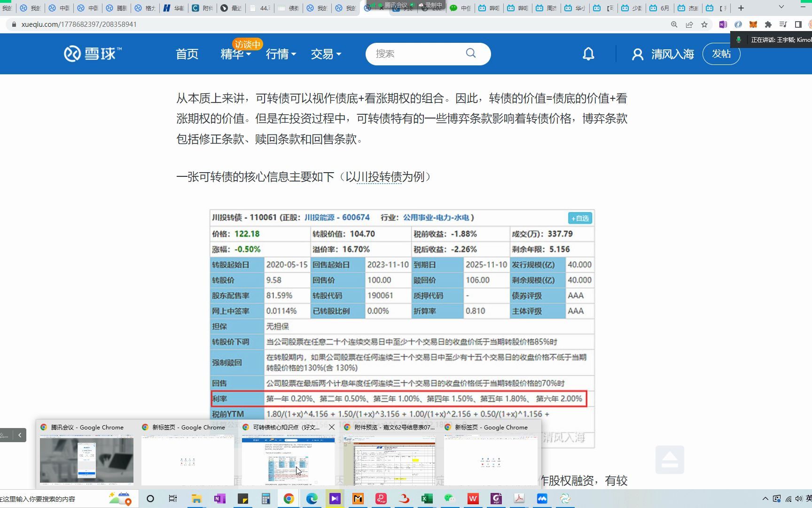Expand the 精华 navigation dropdown
The image size is (812, 508).
tap(236, 54)
